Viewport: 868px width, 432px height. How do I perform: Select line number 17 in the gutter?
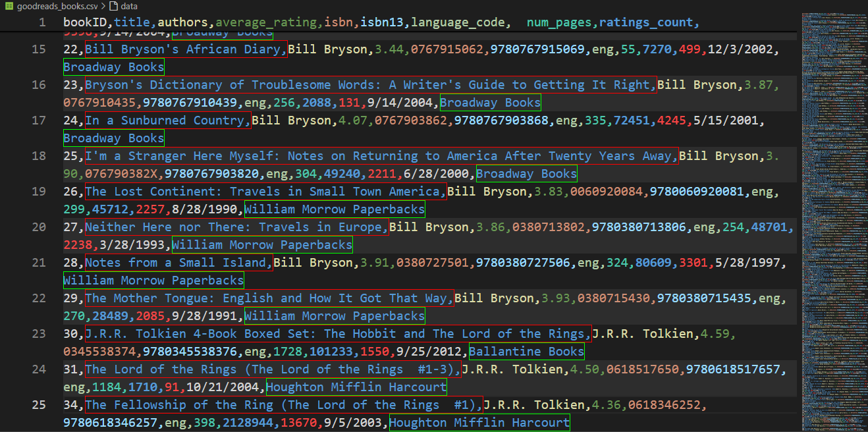pos(39,121)
